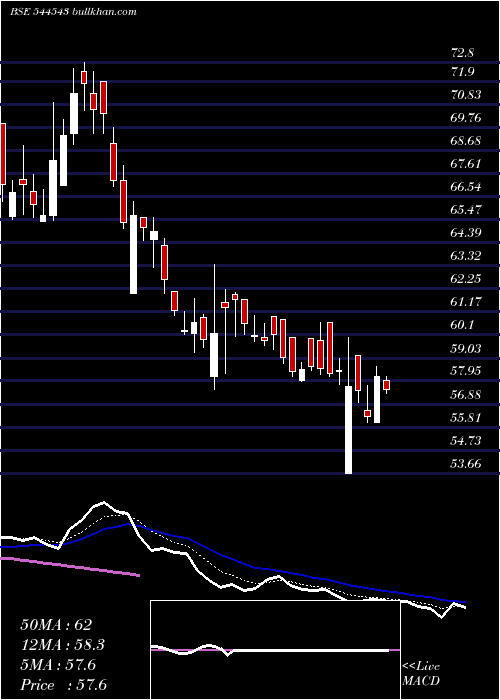
Task: Click the 60.1 price axis label
Action: pos(462,325)
